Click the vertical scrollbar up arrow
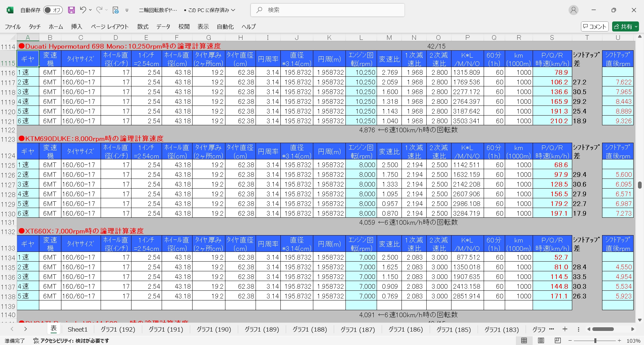The image size is (644, 345). 640,37
